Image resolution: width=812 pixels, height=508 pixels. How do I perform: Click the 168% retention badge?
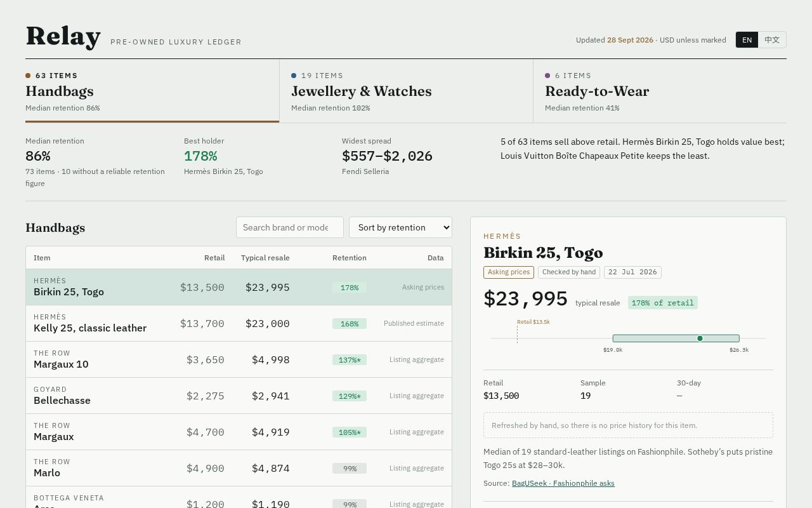pyautogui.click(x=350, y=324)
